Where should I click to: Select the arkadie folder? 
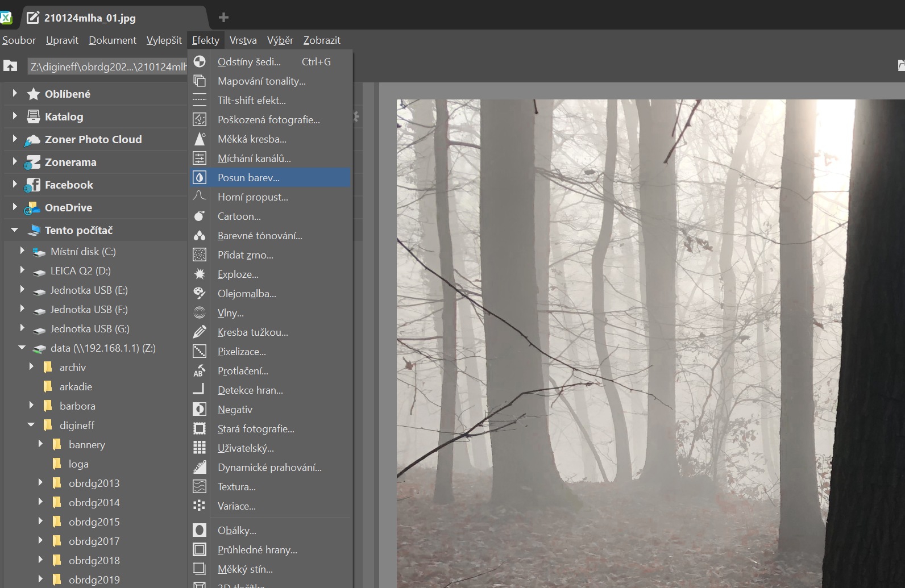click(x=76, y=387)
